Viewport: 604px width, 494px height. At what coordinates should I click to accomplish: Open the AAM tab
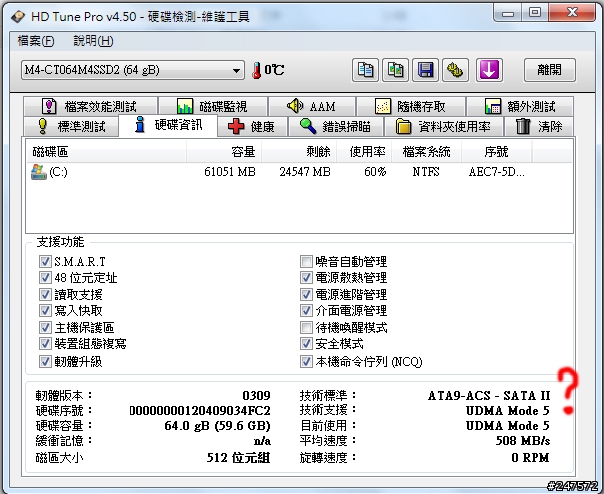(x=312, y=106)
